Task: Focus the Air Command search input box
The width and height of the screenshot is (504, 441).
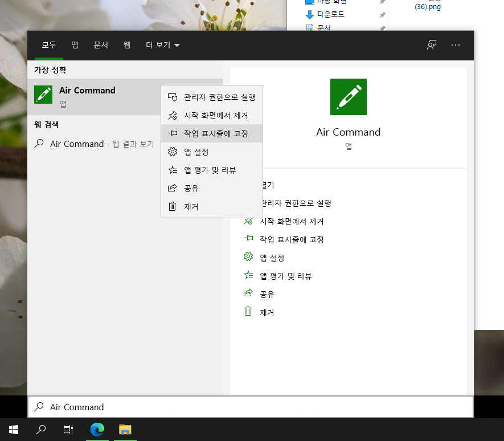Action: (251, 407)
